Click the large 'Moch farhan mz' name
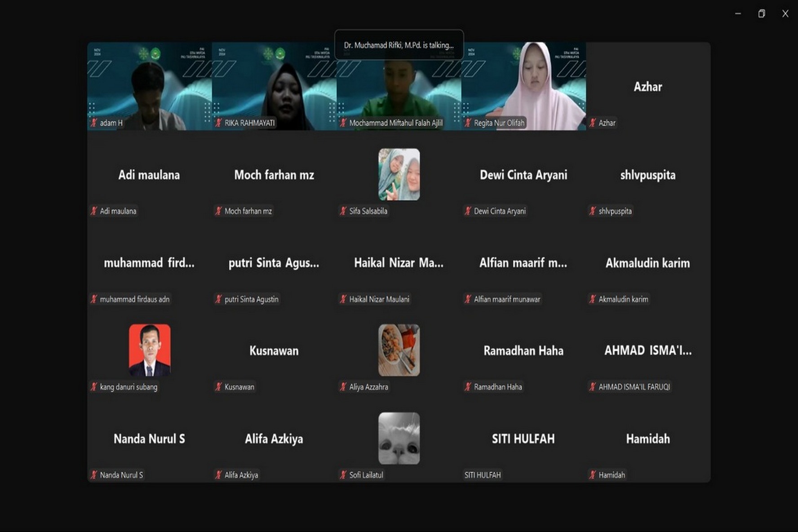Image resolution: width=798 pixels, height=532 pixels. pos(274,175)
